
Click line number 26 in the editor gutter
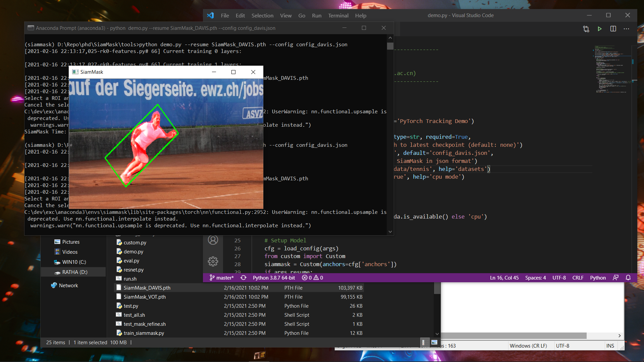(x=237, y=248)
